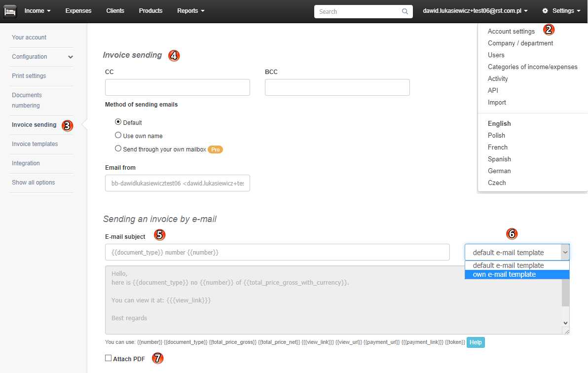The height and width of the screenshot is (373, 588).
Task: Open the Reports dropdown menu
Action: coord(190,11)
